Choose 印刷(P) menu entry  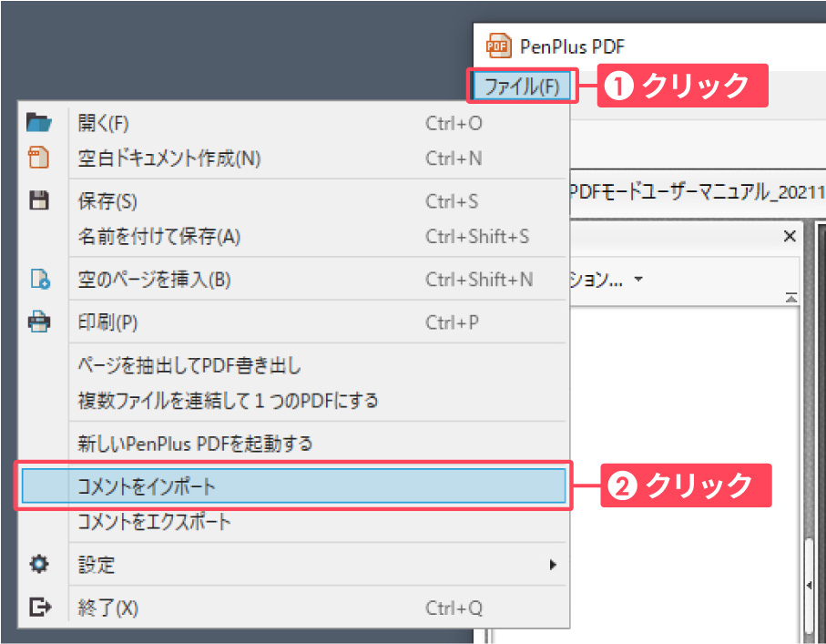point(293,322)
